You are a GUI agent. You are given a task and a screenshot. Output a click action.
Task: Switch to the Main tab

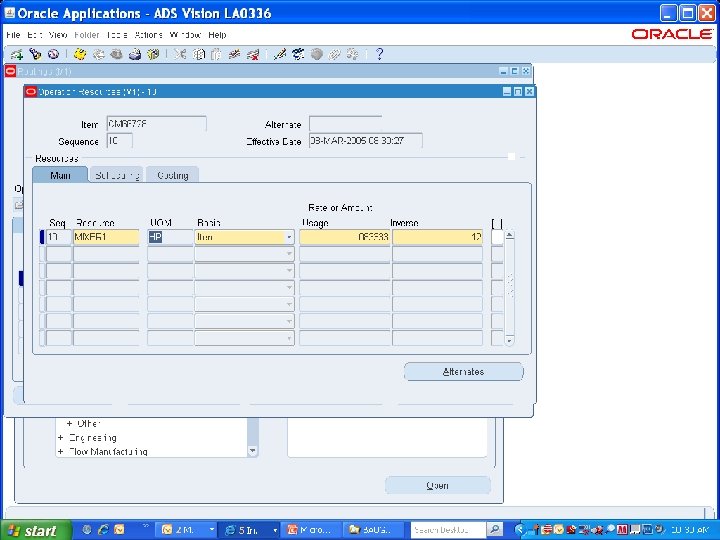[x=60, y=175]
